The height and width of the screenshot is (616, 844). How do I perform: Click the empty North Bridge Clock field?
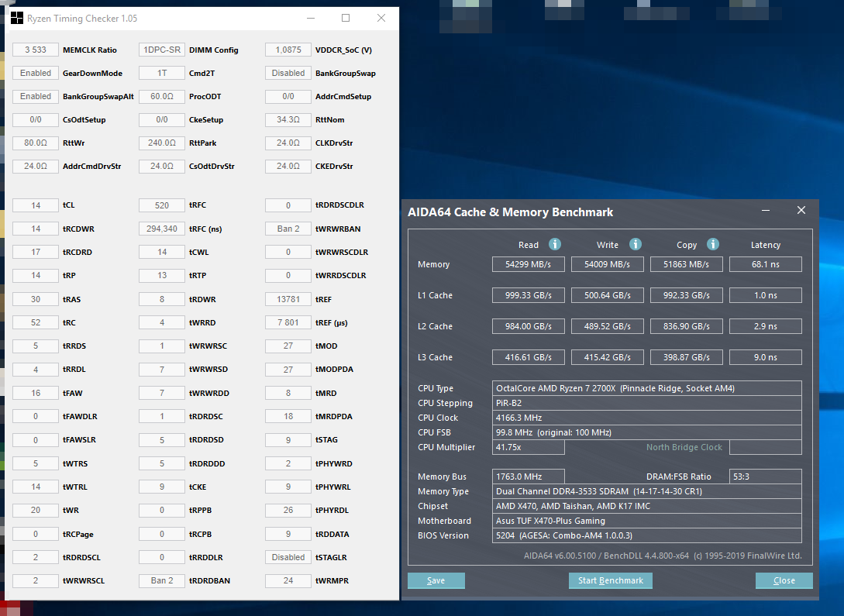pos(766,447)
